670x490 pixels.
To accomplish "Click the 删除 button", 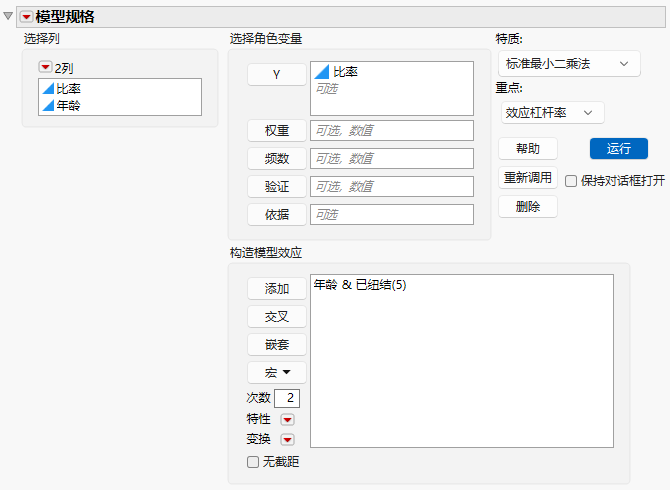I will click(x=528, y=207).
